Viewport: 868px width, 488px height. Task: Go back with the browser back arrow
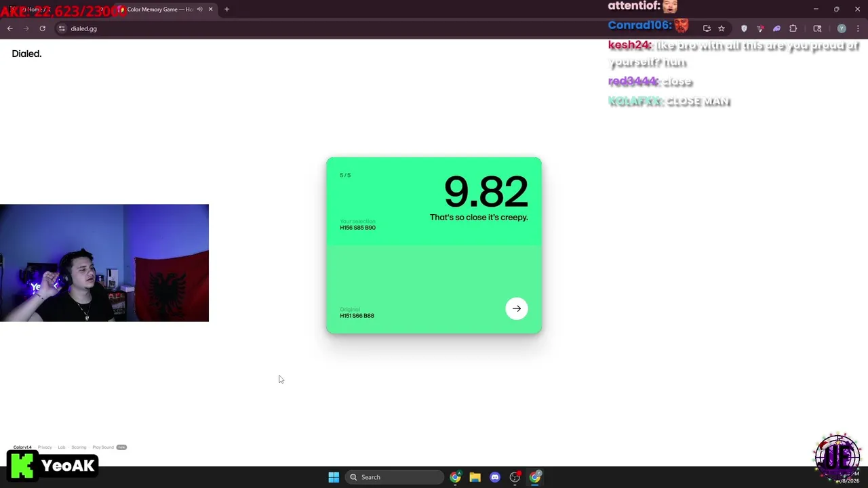tap(9, 28)
